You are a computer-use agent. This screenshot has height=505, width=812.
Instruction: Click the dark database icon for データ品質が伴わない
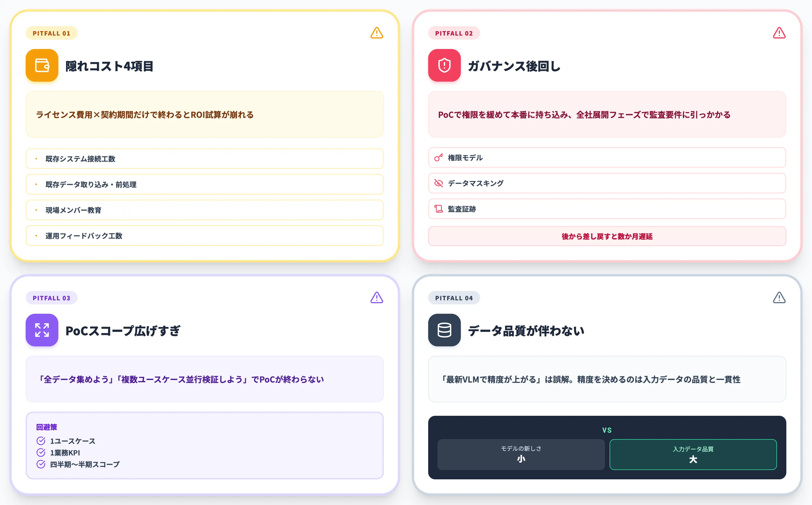pyautogui.click(x=444, y=330)
